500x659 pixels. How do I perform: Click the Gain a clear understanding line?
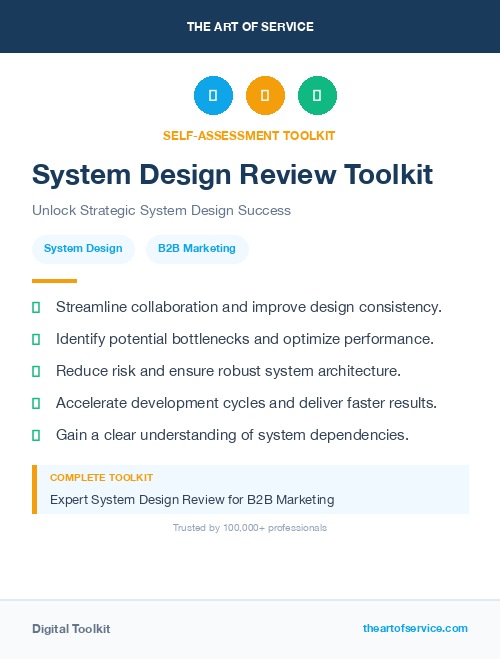click(x=232, y=435)
